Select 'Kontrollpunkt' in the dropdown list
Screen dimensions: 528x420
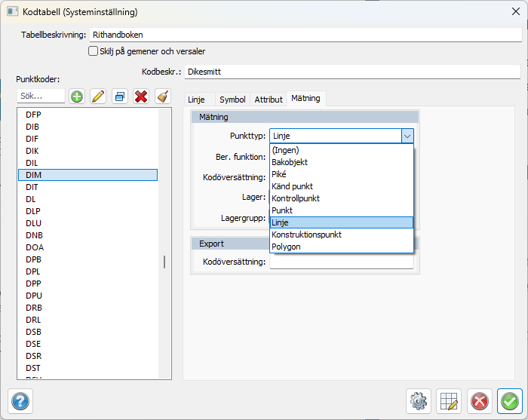[x=296, y=198]
